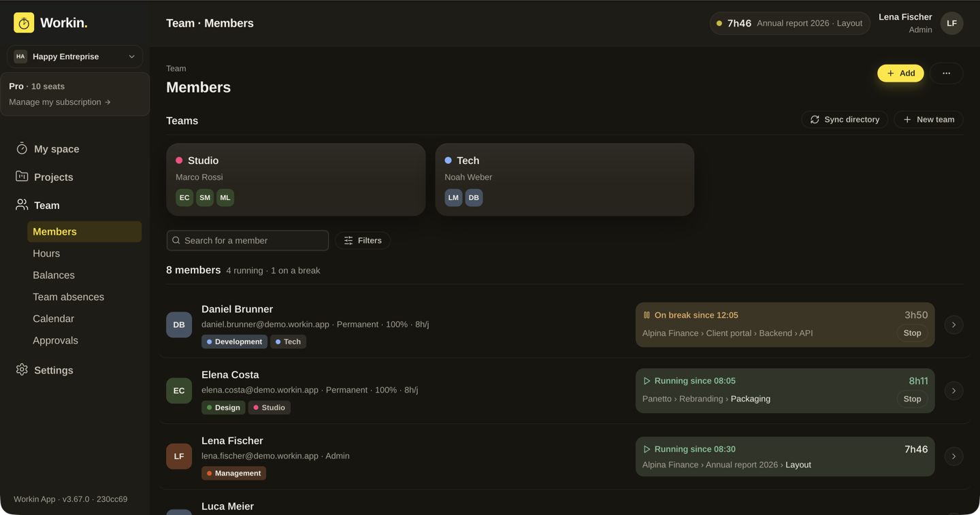980x515 pixels.
Task: Click the yellow Add button
Action: coord(900,73)
